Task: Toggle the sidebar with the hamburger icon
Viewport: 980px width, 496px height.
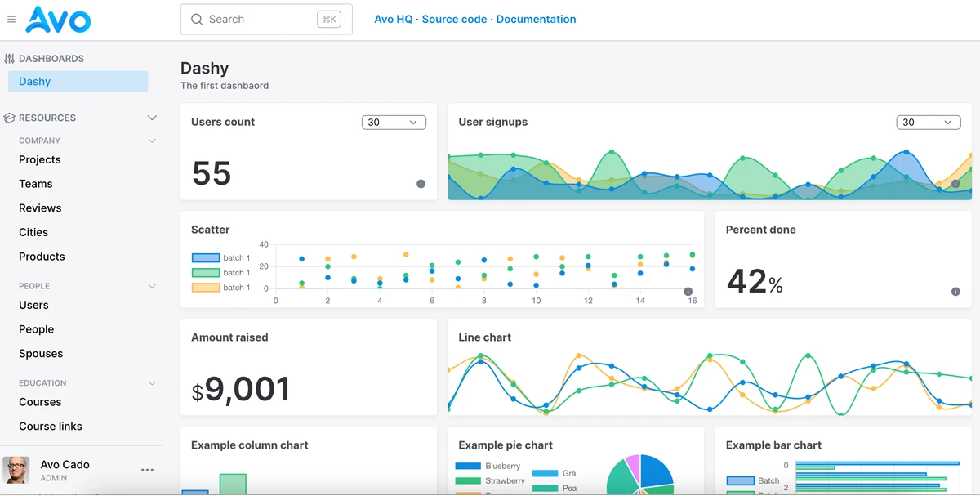Action: coord(11,19)
